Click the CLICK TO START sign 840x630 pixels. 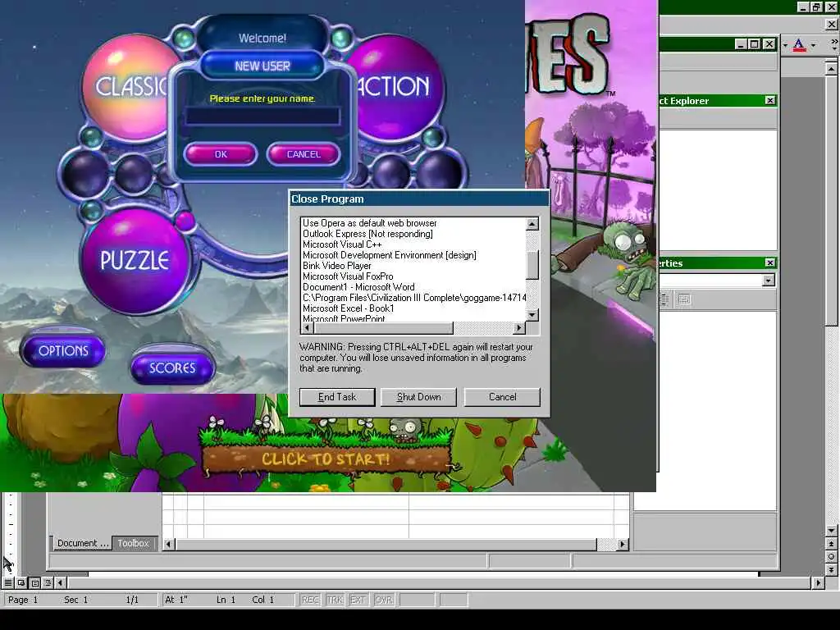[x=325, y=459]
